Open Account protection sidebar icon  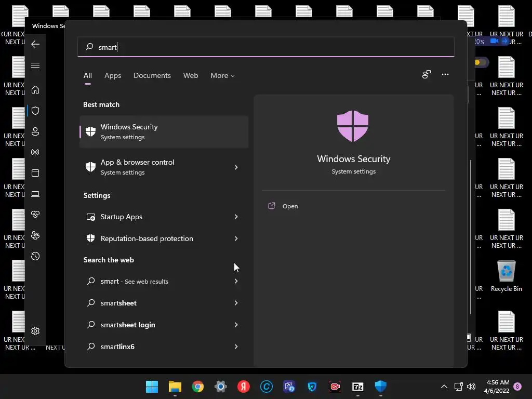tap(35, 131)
